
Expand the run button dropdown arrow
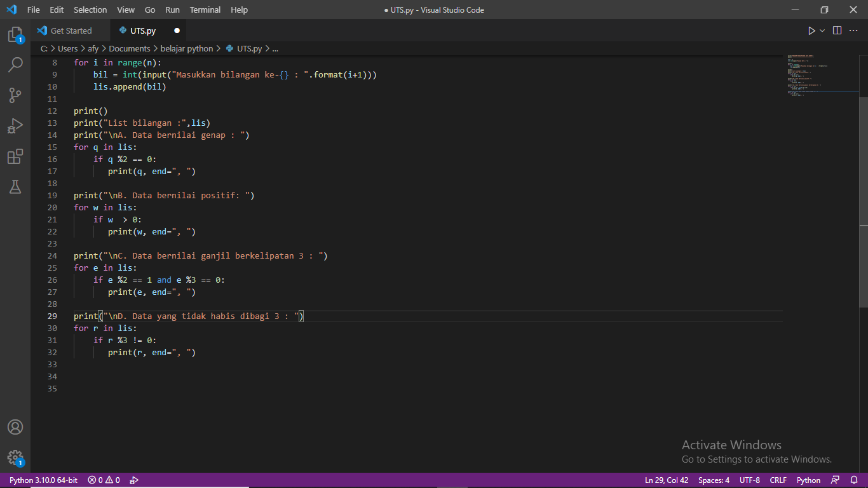tap(822, 30)
